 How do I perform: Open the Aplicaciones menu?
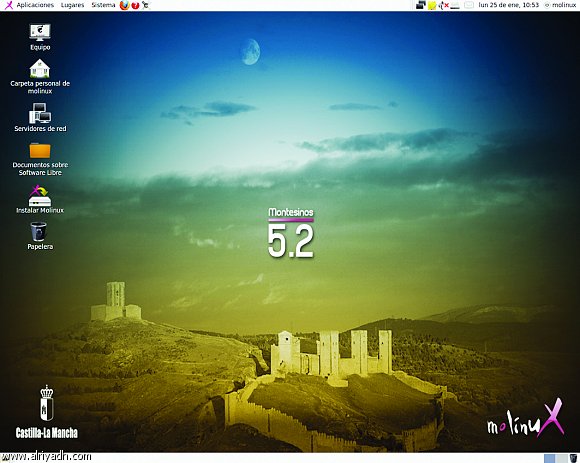click(x=35, y=5)
